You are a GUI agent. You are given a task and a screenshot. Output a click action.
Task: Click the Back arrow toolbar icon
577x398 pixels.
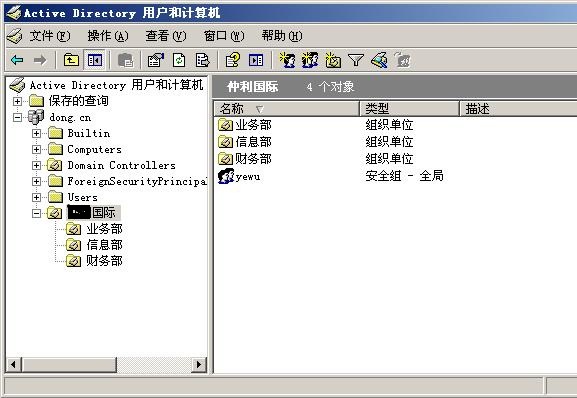[17, 60]
